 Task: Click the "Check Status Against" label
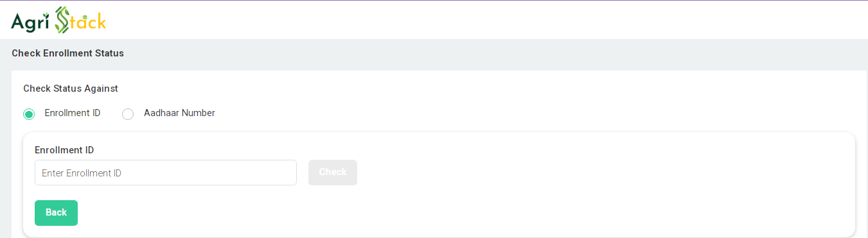[71, 89]
